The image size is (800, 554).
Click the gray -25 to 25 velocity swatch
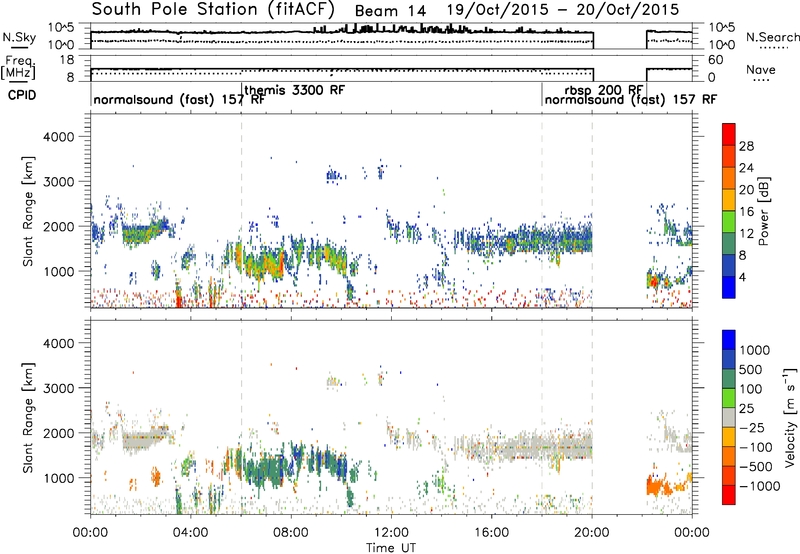729,418
